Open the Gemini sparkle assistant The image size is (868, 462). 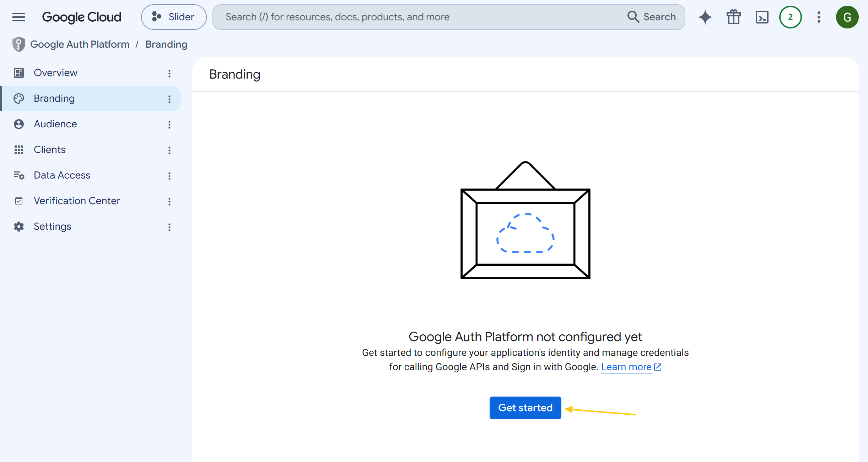[x=705, y=17]
